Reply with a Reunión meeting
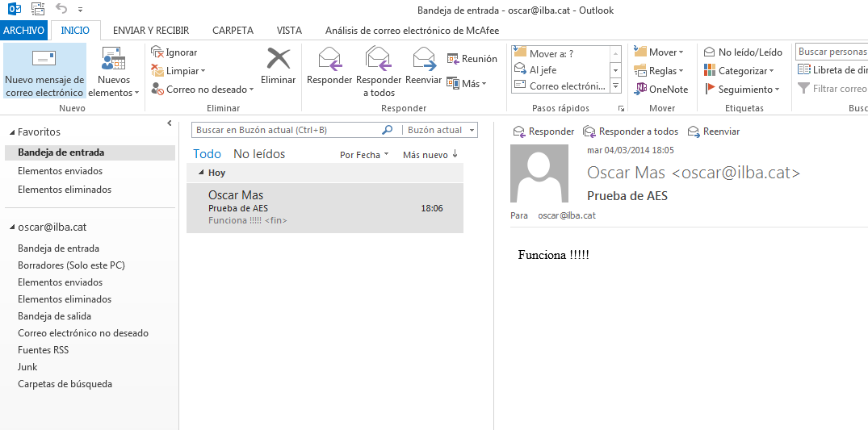Viewport: 868px width, 430px height. coord(472,59)
